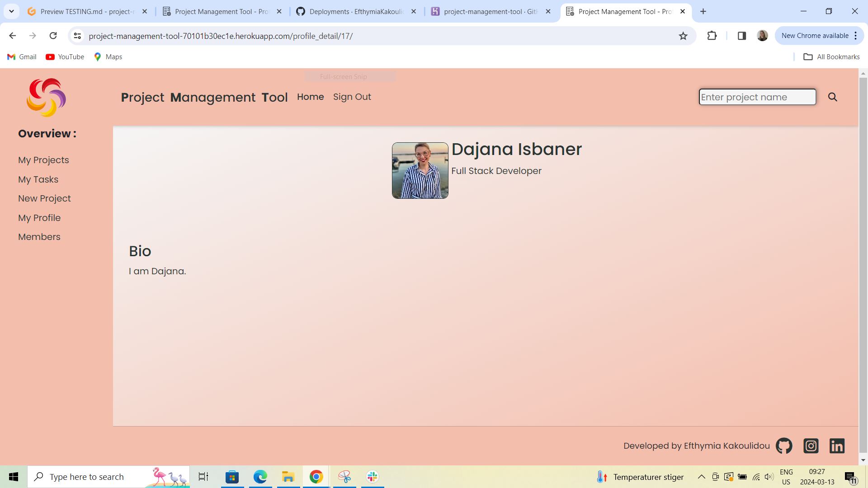The image size is (868, 488).
Task: Open the Slack app from the taskbar
Action: (372, 476)
